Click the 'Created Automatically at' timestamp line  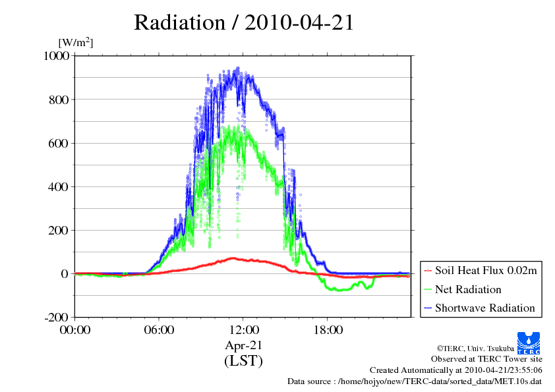tap(456, 370)
